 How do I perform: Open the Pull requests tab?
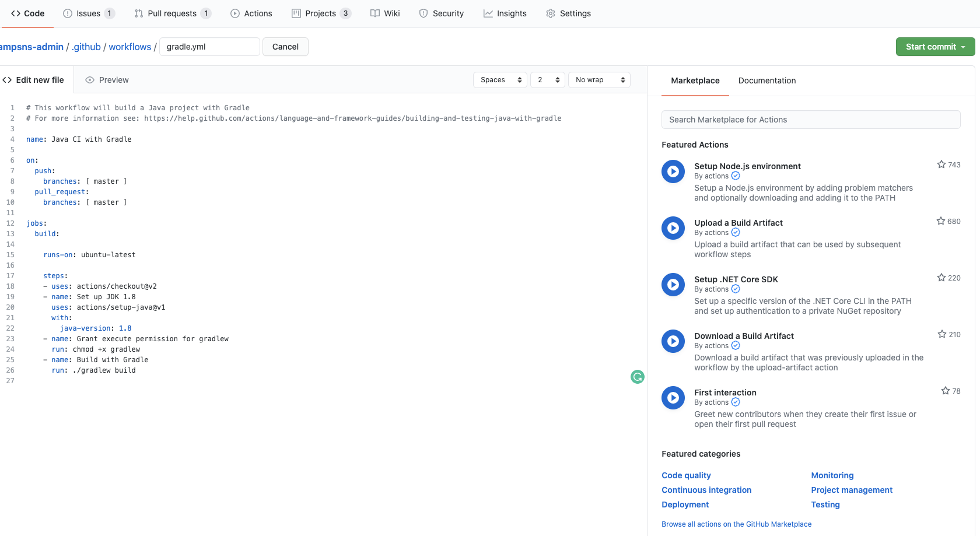click(173, 13)
